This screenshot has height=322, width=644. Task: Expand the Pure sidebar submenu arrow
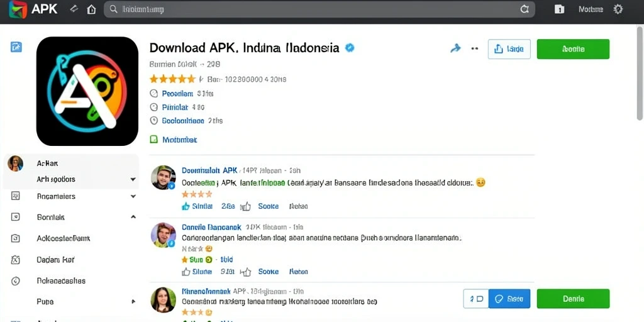pos(133,301)
